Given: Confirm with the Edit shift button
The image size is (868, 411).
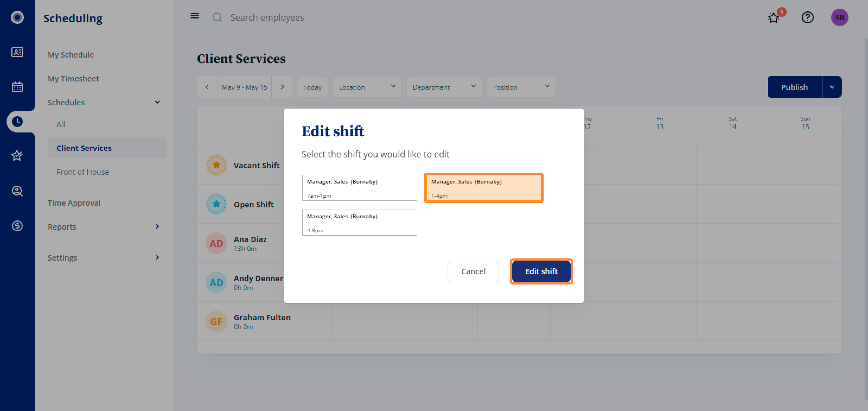Looking at the screenshot, I should click(x=541, y=271).
